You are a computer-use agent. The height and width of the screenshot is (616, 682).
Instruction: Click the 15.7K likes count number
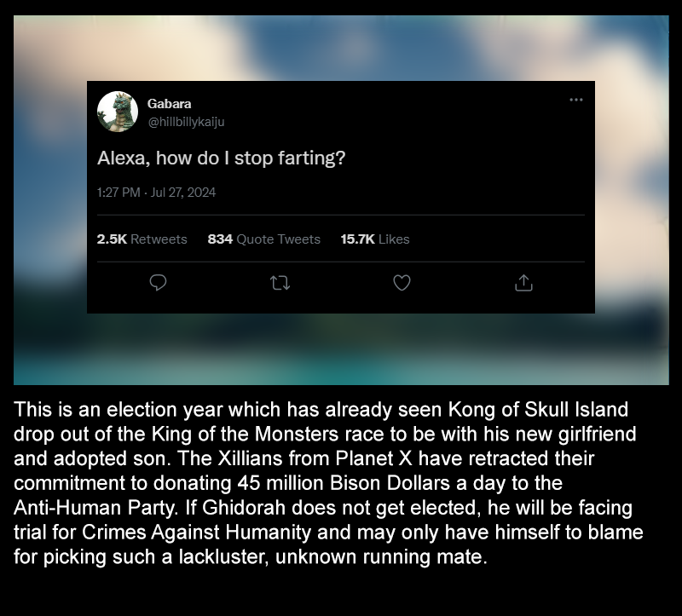(x=357, y=239)
